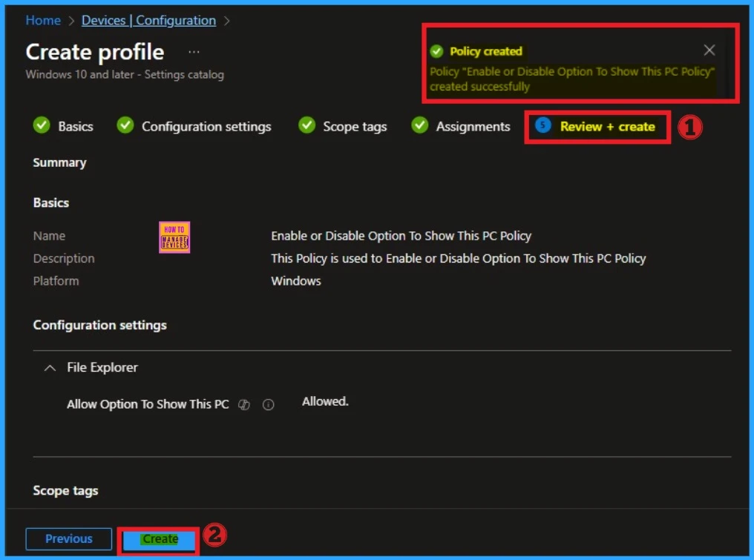Go to the Scope tags step

pos(355,126)
